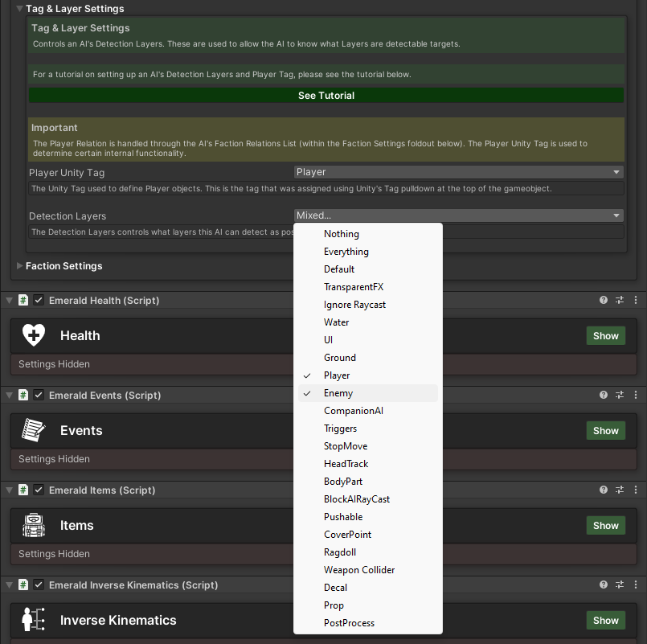Click the Events notepad icon
Screen dimensions: 647x644
coord(34,431)
